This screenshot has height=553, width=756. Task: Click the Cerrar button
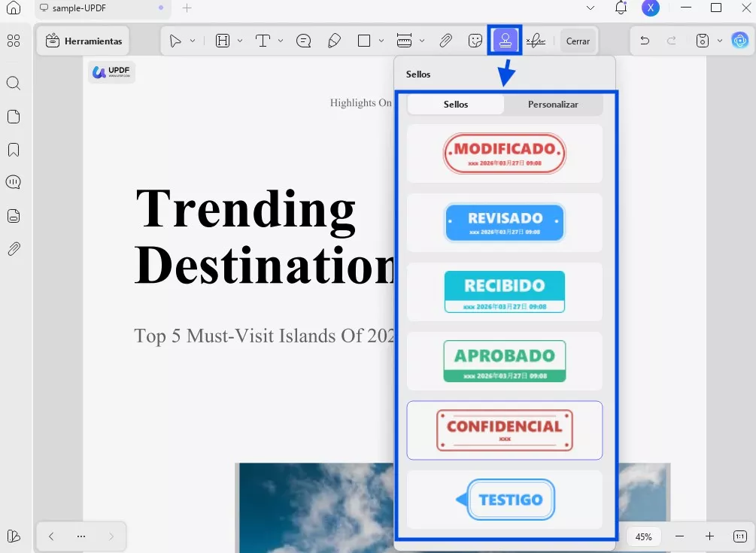tap(578, 41)
